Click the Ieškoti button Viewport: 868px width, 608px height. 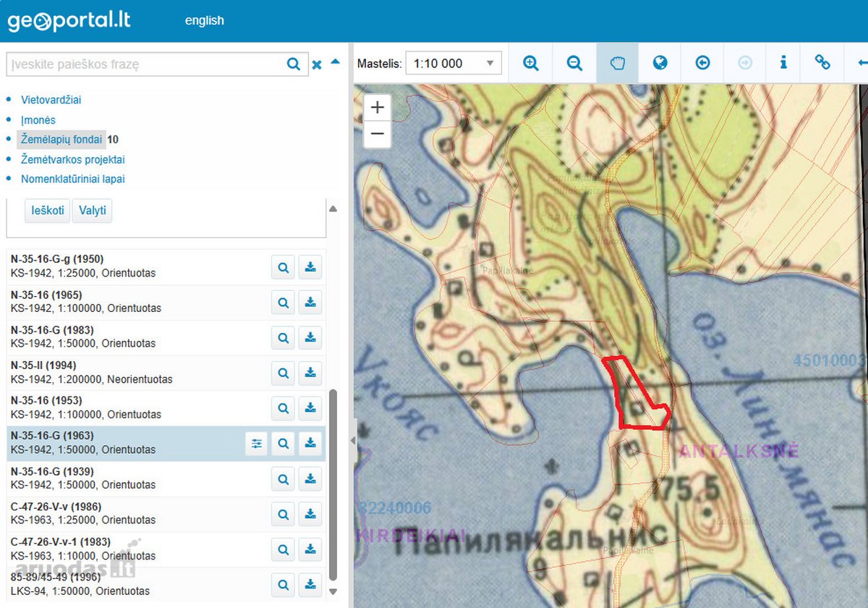[48, 211]
